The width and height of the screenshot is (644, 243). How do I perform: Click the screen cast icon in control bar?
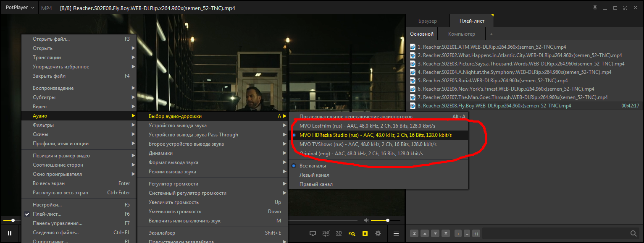click(313, 233)
